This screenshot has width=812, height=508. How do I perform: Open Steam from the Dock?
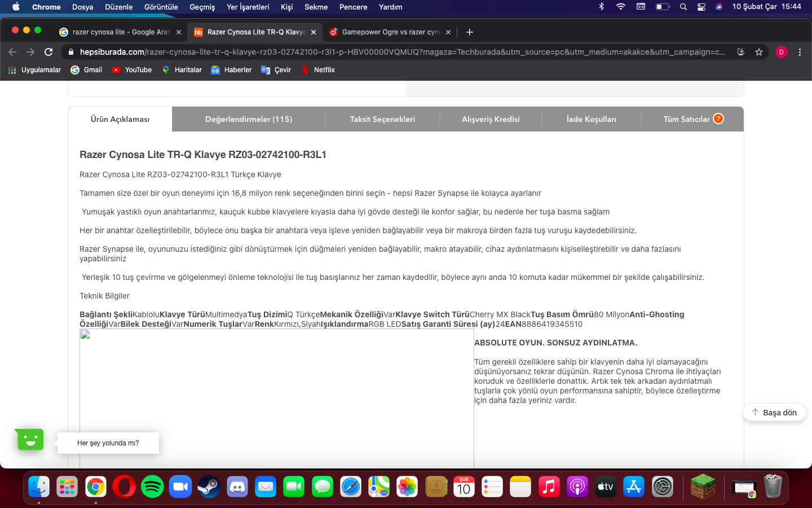[209, 487]
